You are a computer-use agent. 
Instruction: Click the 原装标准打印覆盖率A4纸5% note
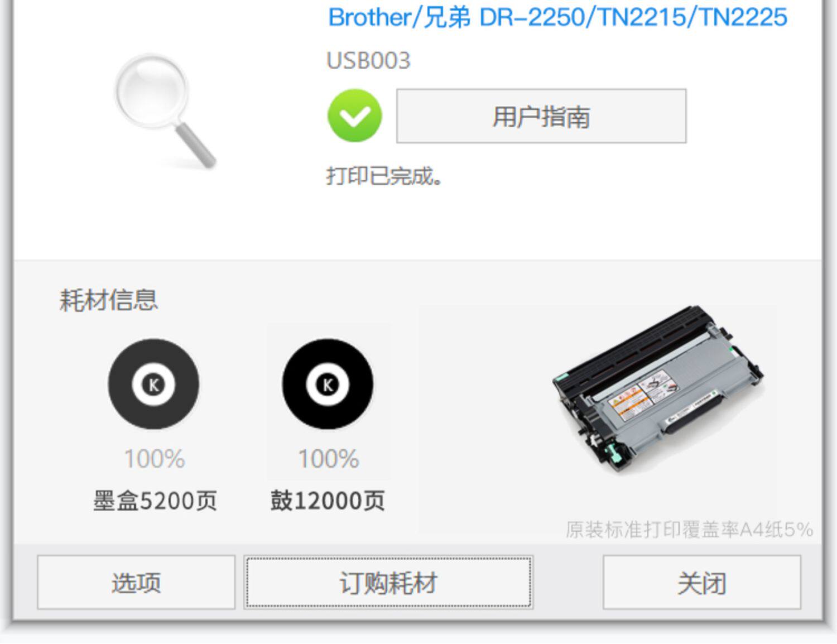coord(689,529)
